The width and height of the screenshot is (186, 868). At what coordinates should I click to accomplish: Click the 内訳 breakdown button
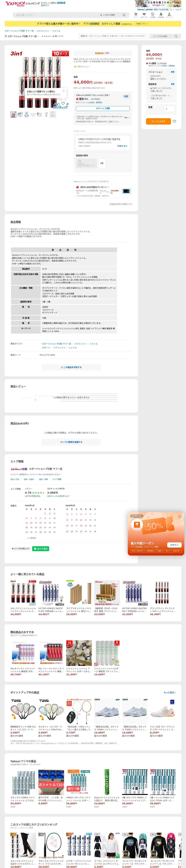(x=126, y=96)
